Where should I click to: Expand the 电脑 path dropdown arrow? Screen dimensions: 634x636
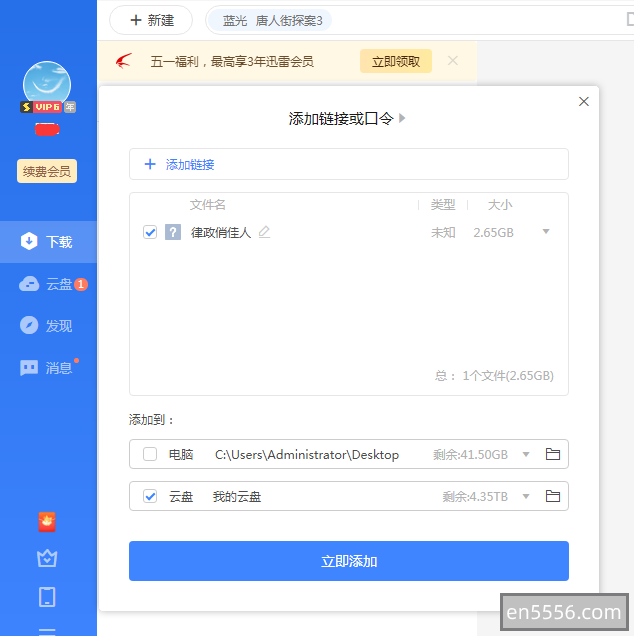coord(526,454)
